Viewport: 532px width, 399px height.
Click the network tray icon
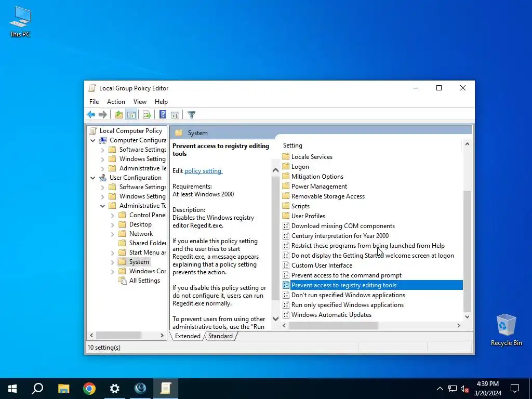point(453,389)
